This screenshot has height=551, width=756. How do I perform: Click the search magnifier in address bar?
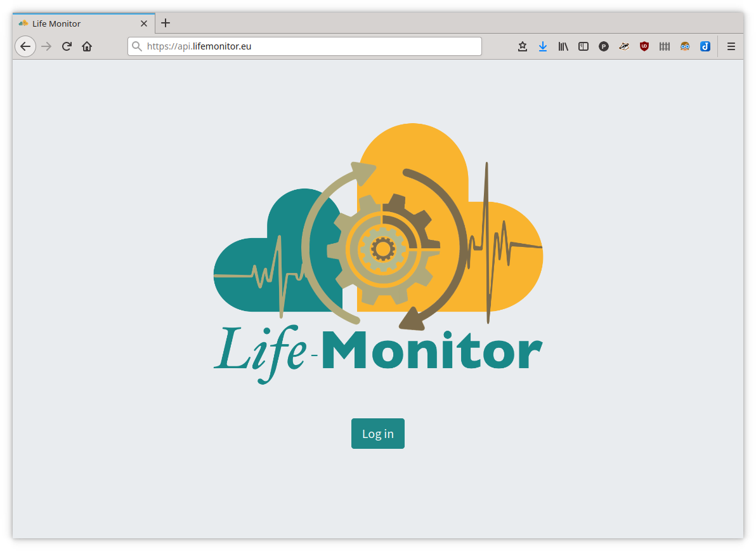(x=137, y=46)
